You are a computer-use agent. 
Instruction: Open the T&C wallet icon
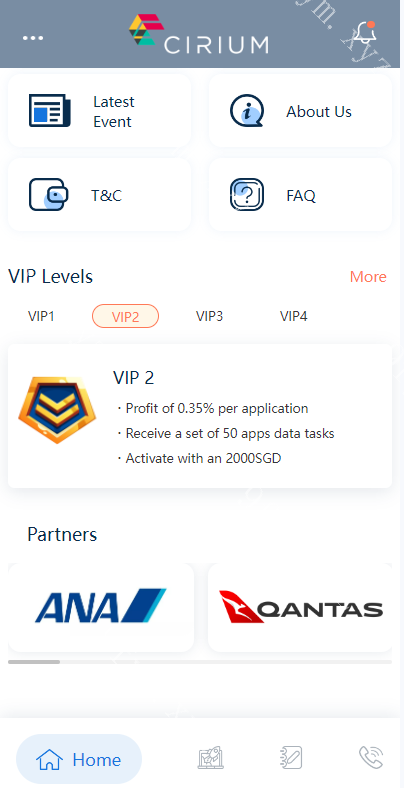(x=49, y=194)
